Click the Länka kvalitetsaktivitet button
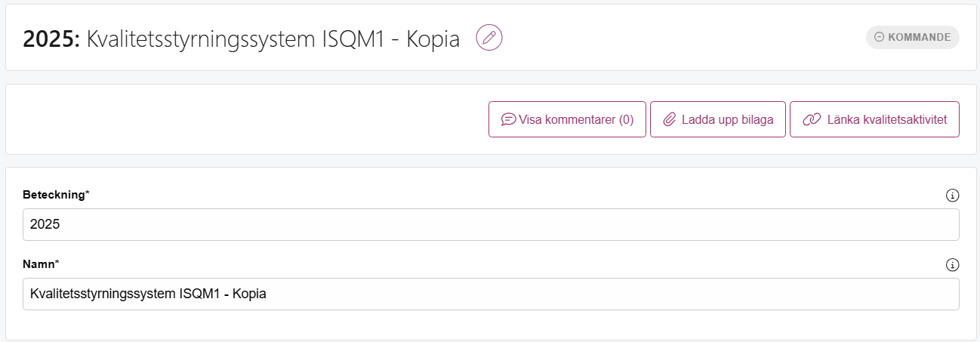Screen dimensions: 980x342 pos(874,119)
